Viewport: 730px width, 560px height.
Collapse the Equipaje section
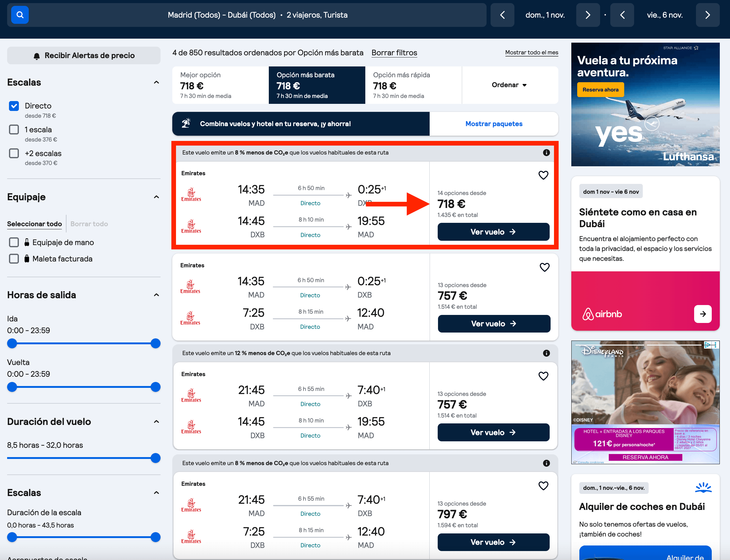coord(156,197)
